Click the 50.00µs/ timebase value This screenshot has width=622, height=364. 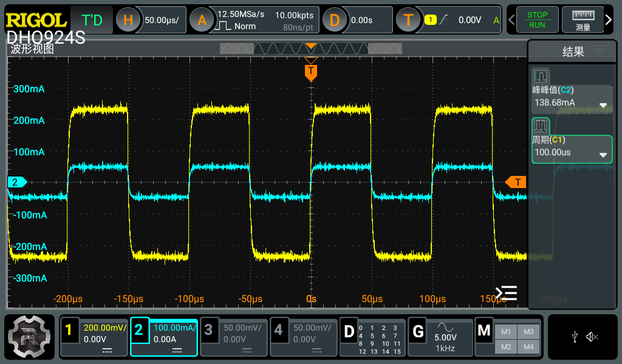tap(162, 20)
